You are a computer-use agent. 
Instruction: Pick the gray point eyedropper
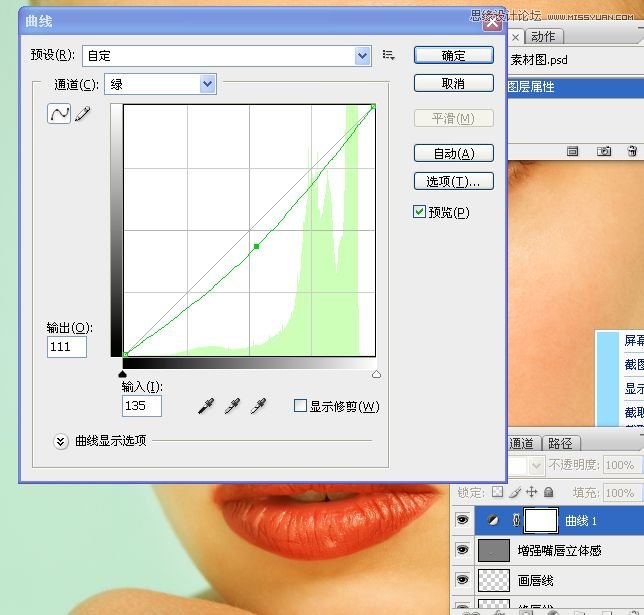(x=232, y=406)
